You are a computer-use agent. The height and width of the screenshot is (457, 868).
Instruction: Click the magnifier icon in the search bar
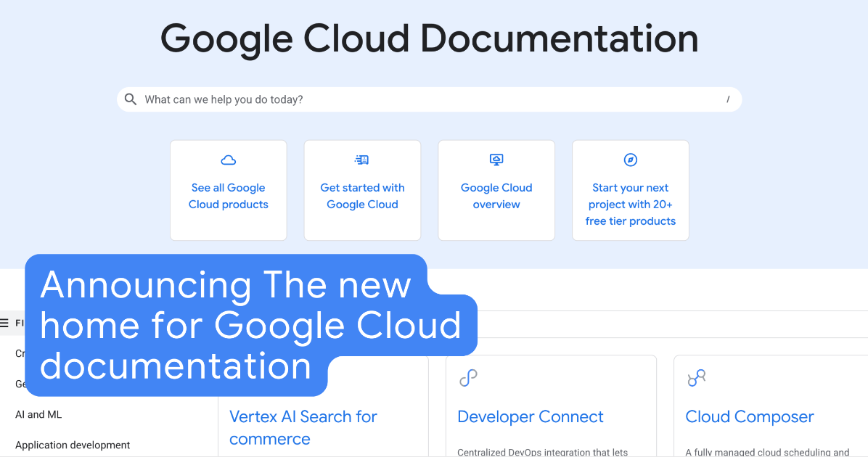131,99
